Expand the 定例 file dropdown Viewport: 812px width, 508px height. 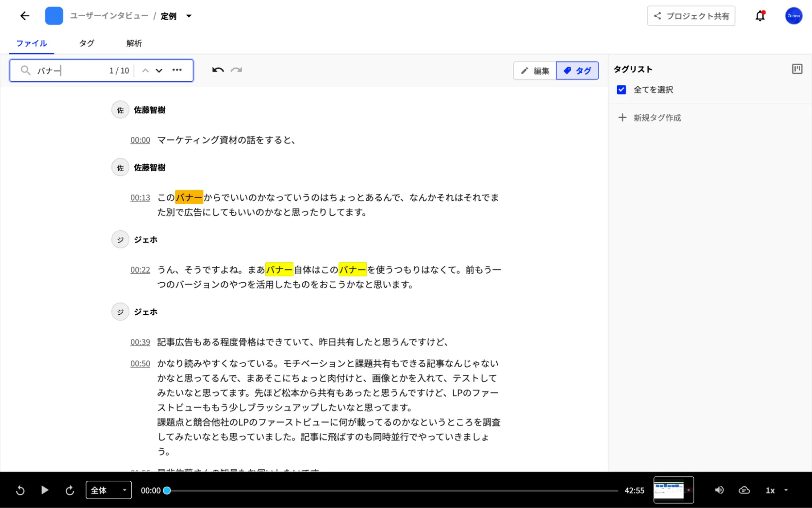(189, 16)
